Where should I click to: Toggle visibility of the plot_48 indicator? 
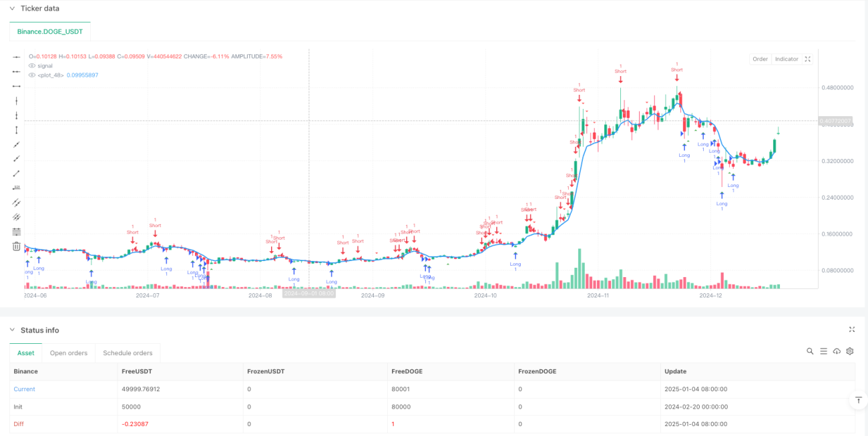point(31,75)
